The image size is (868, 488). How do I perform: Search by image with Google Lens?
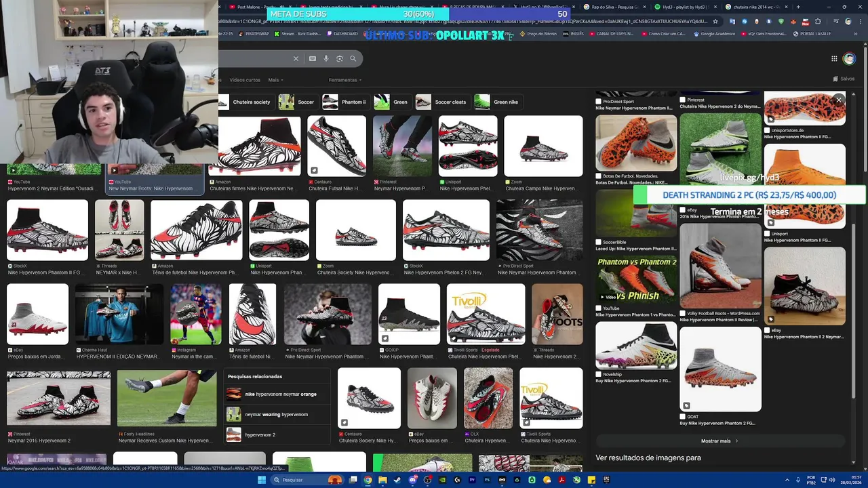340,59
